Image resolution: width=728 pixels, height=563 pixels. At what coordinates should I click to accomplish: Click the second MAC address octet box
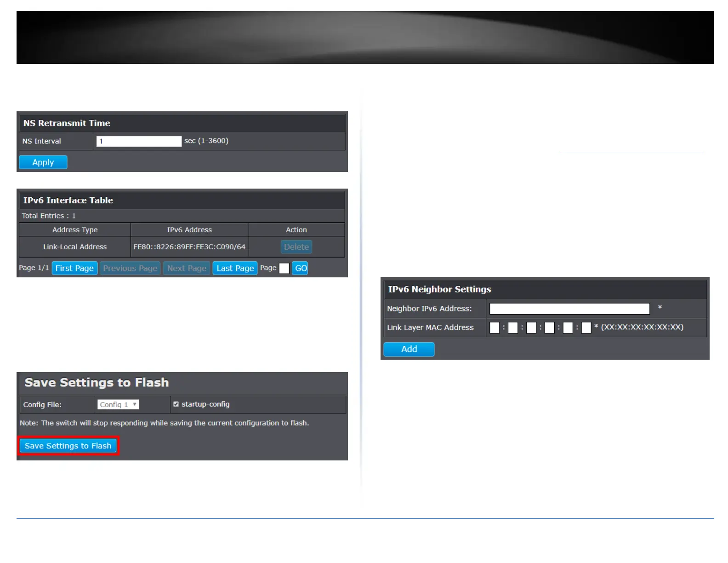513,327
